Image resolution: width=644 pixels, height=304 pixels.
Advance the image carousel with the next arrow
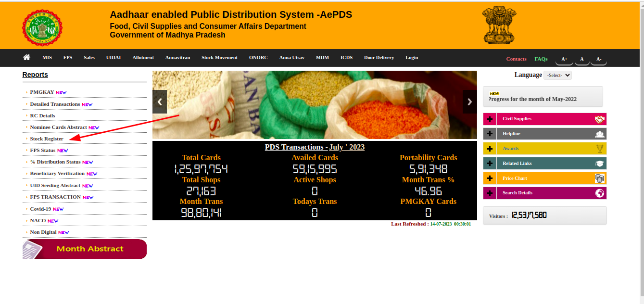click(x=469, y=101)
